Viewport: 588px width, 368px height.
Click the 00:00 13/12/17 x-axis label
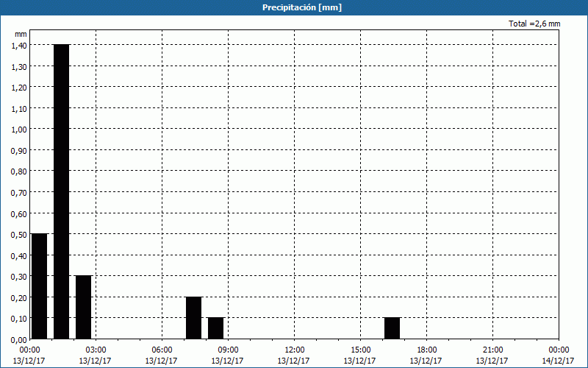[29, 355]
